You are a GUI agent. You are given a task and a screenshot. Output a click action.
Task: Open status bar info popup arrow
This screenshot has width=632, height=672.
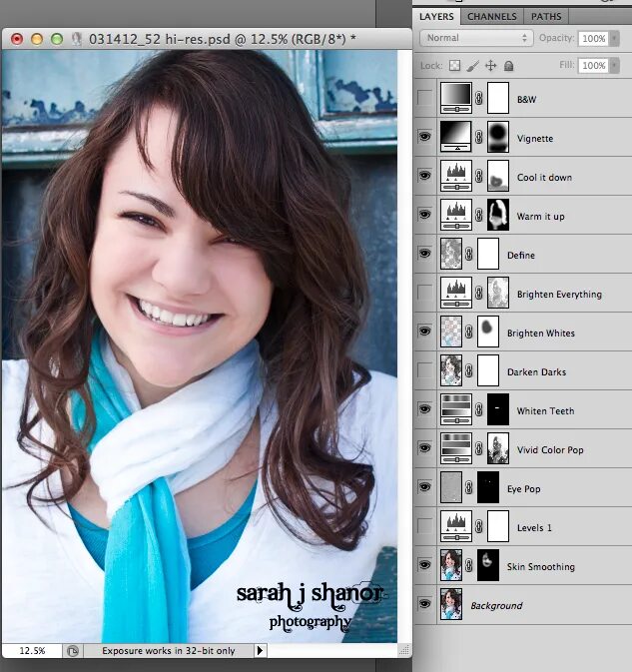click(x=260, y=651)
